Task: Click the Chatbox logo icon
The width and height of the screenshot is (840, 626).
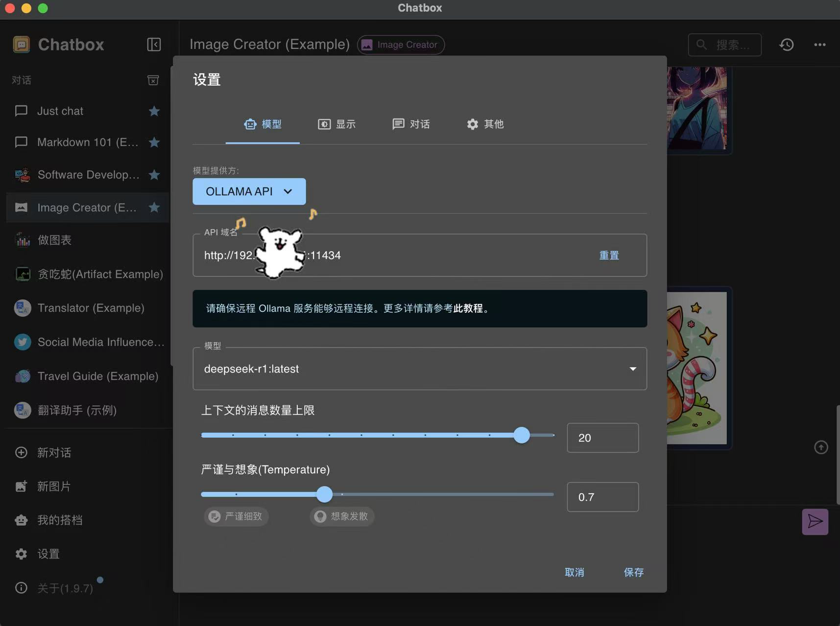Action: [21, 45]
